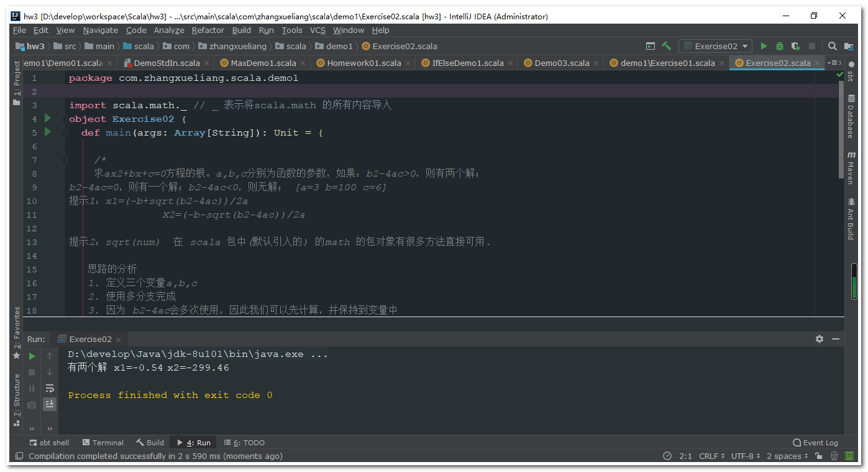Toggle fold marker on comment block line 7
Viewport: 868px width, 472px height.
(64, 160)
